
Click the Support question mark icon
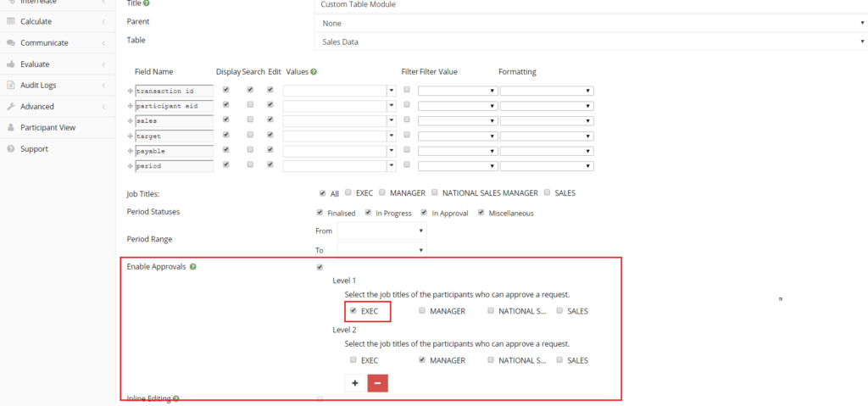10,149
